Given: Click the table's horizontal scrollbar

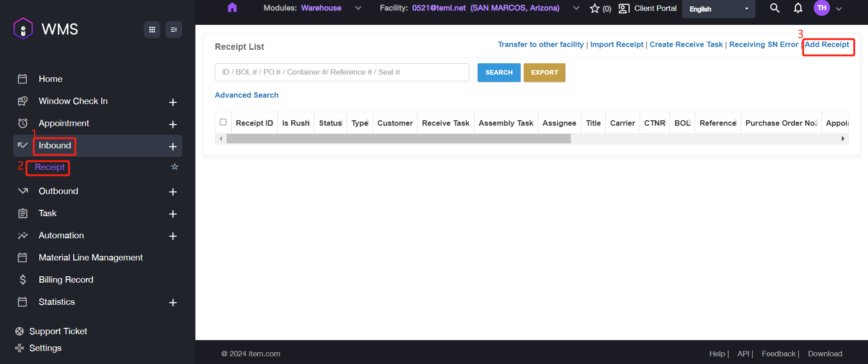Looking at the screenshot, I should coord(398,139).
